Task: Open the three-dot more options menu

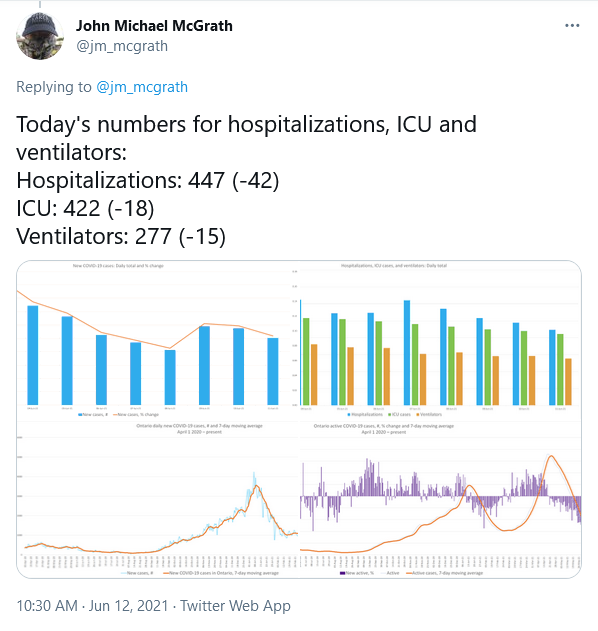Action: [x=572, y=26]
